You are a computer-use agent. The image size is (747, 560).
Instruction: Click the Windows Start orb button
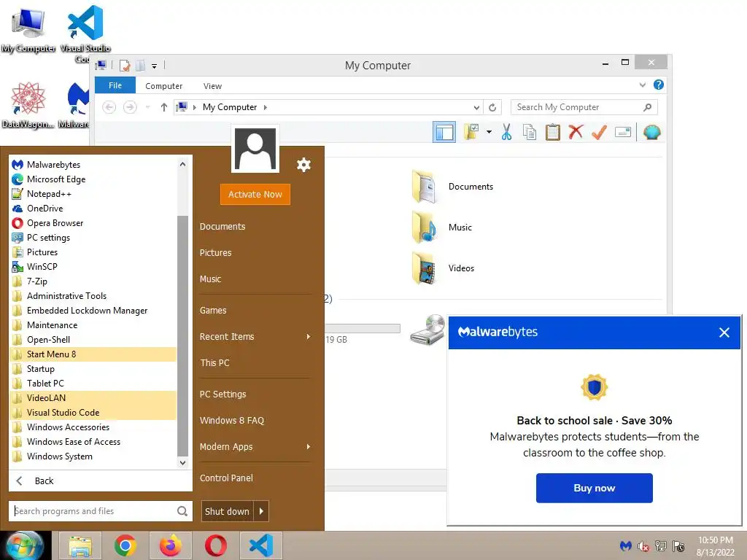pyautogui.click(x=25, y=545)
